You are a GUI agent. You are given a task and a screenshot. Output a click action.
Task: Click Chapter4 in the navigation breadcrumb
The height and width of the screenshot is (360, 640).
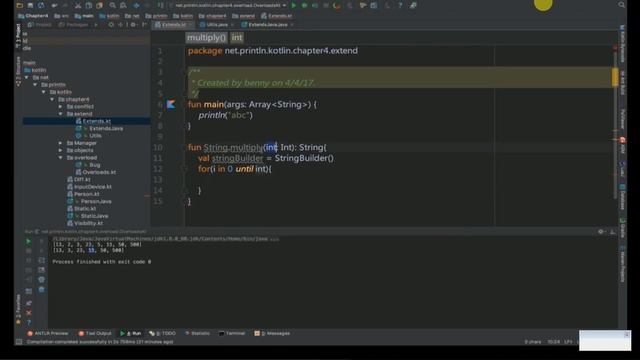(33, 16)
